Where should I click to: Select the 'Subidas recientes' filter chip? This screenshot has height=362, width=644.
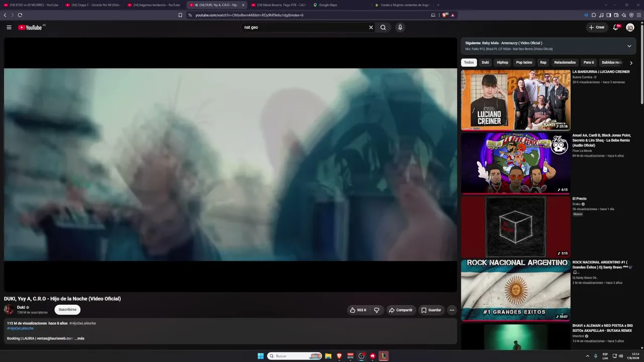point(612,62)
